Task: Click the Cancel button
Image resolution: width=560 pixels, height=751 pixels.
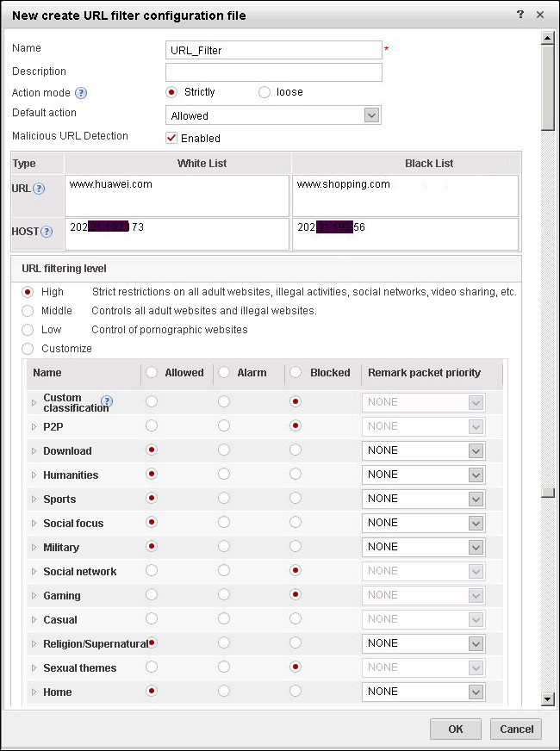Action: [516, 729]
